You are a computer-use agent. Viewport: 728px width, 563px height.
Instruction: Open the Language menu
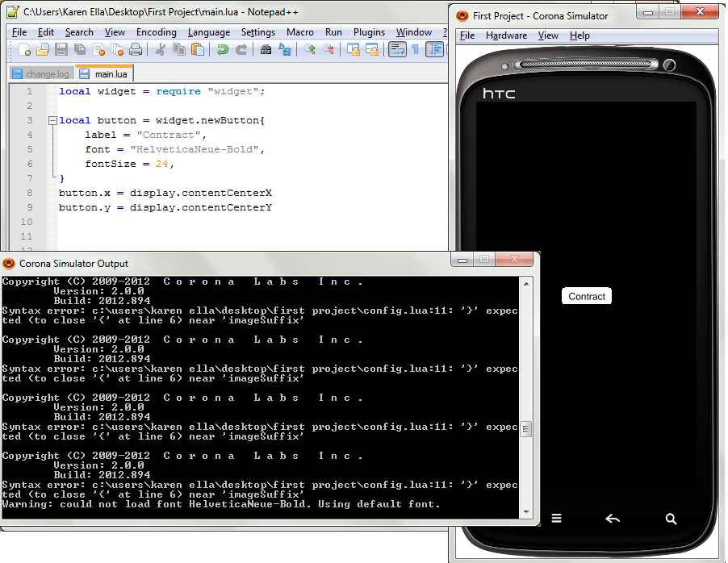(209, 32)
